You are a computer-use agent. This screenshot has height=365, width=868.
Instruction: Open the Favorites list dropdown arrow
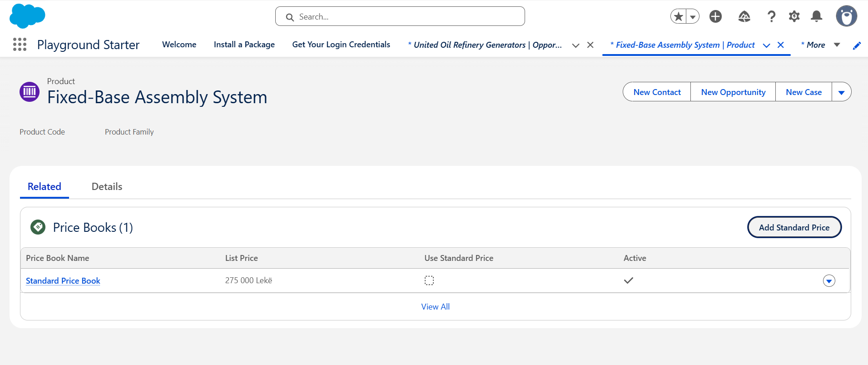point(693,16)
